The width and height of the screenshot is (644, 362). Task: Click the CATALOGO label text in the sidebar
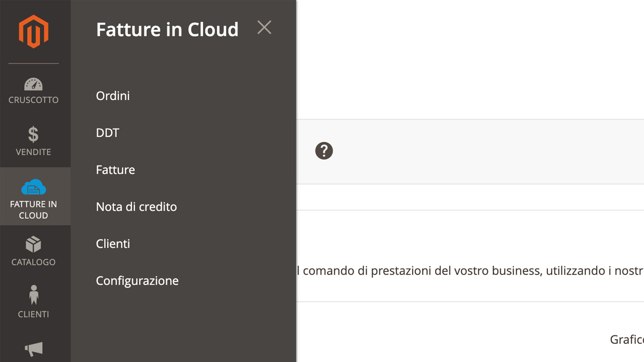tap(33, 262)
